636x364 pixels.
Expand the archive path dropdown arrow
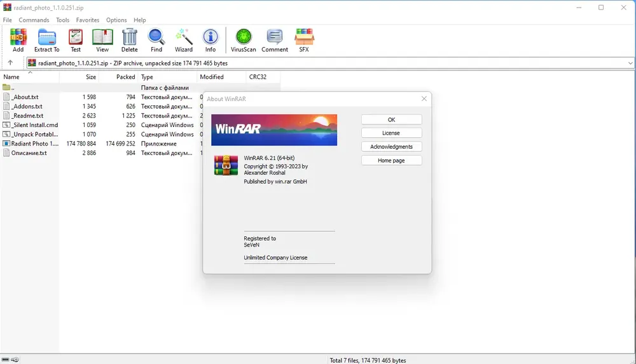[630, 64]
